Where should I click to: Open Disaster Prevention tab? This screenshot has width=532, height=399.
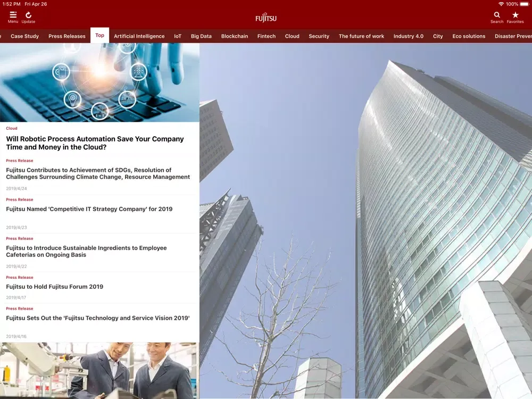tap(513, 36)
